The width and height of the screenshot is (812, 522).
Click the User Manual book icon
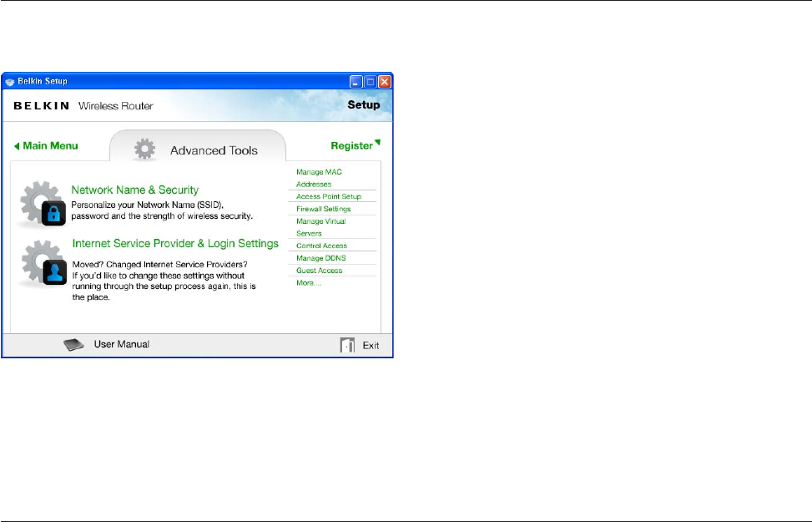coord(73,345)
